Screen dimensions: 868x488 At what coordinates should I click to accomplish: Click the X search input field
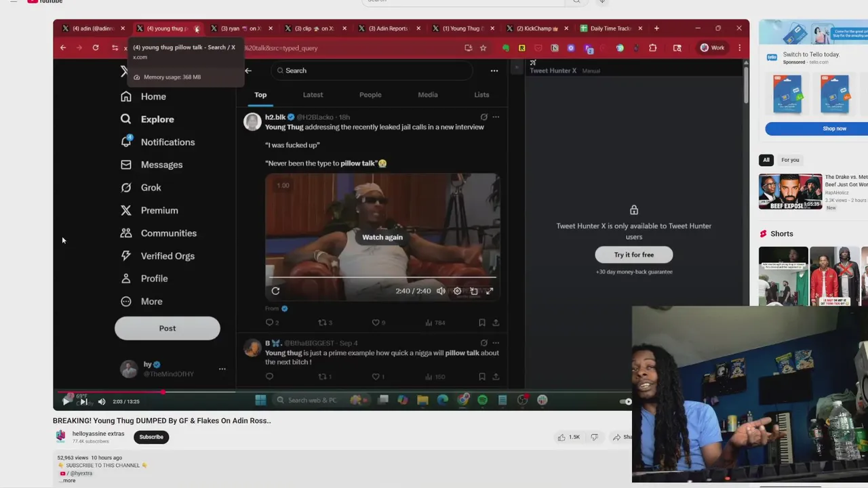click(372, 70)
